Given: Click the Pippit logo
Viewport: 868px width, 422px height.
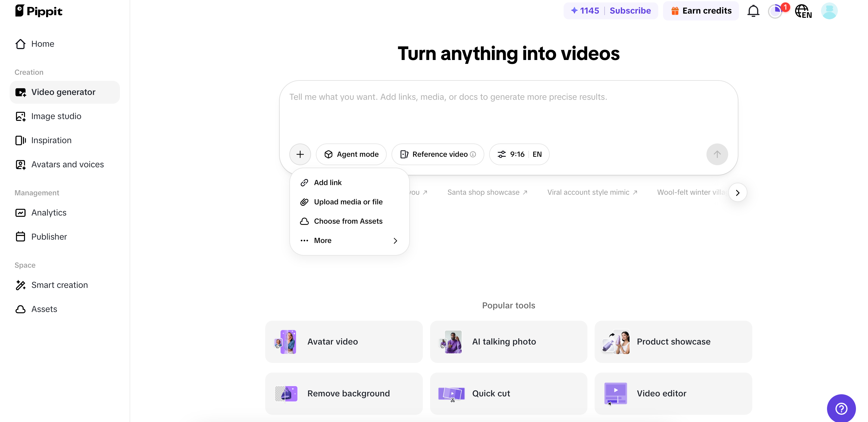Looking at the screenshot, I should [39, 11].
